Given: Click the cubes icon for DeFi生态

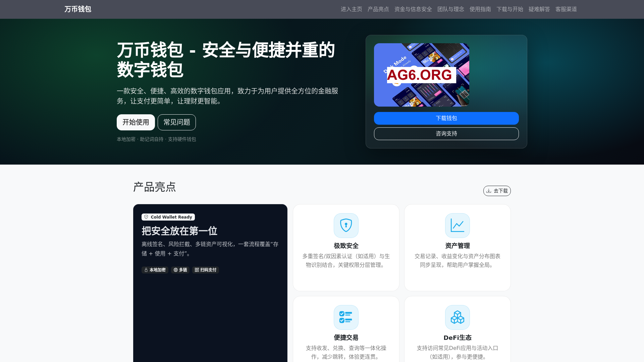Looking at the screenshot, I should tap(458, 317).
